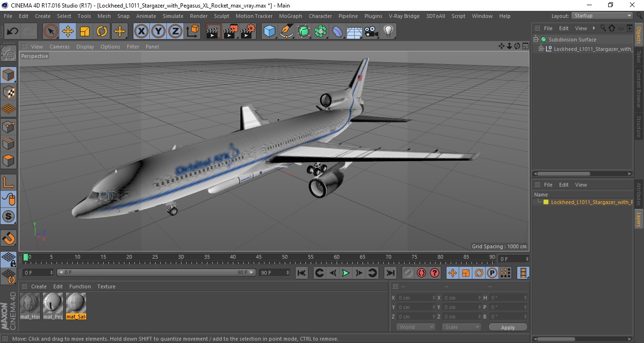The width and height of the screenshot is (644, 343).
Task: Switch to the Content Browser tab
Action: pyautogui.click(x=639, y=89)
